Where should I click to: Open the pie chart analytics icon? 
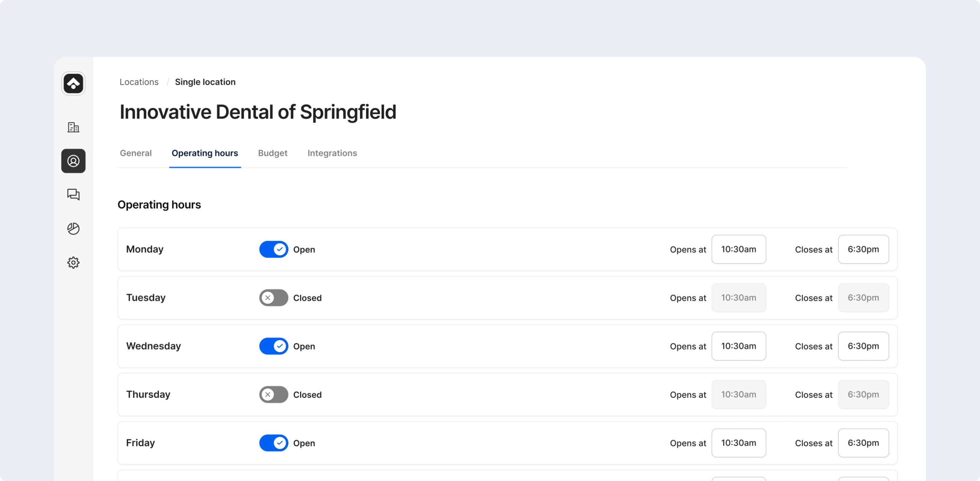coord(73,228)
